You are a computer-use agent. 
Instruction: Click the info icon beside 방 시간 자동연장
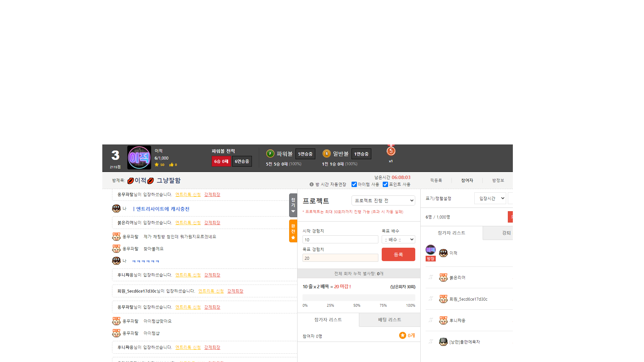point(312,184)
